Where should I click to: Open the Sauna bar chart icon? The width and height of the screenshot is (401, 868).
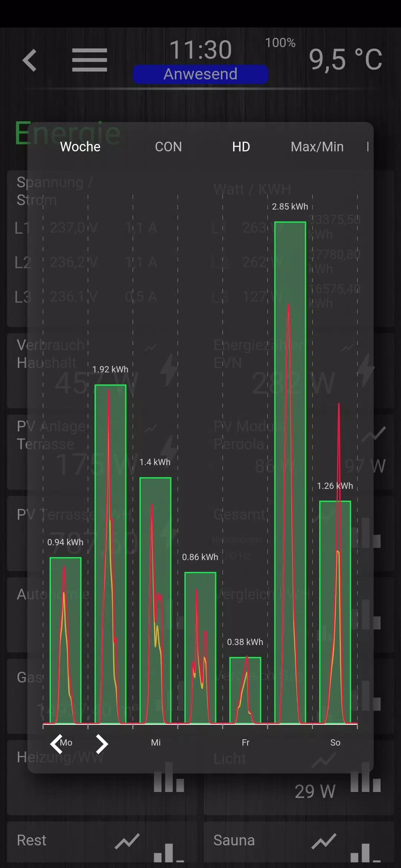click(366, 852)
